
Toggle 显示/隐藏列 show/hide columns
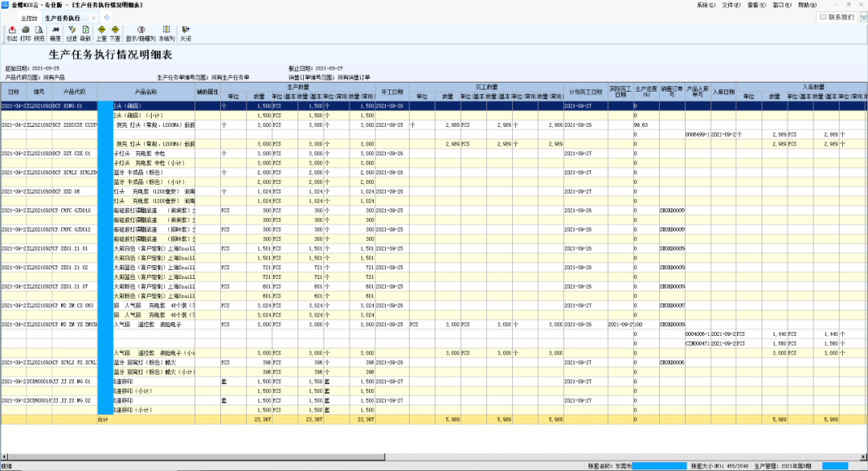[141, 33]
